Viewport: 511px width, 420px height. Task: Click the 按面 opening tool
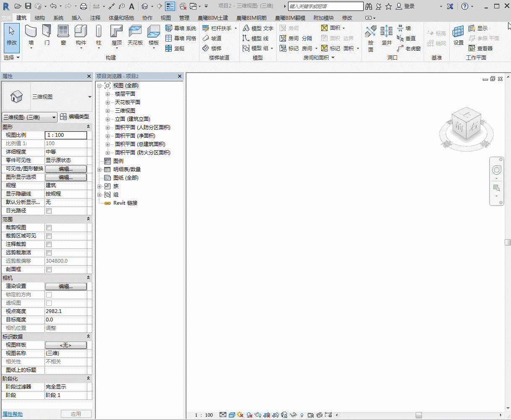(x=370, y=38)
